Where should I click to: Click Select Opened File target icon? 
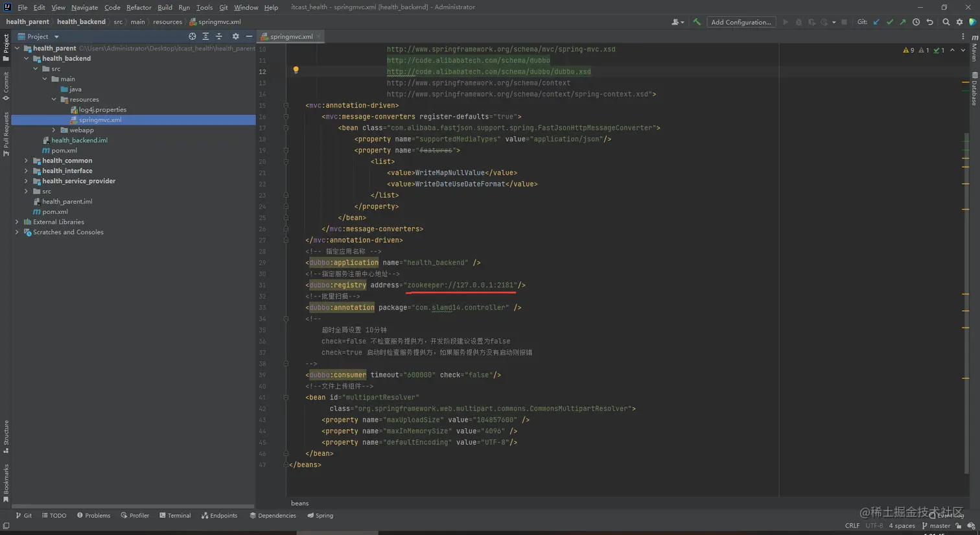192,37
